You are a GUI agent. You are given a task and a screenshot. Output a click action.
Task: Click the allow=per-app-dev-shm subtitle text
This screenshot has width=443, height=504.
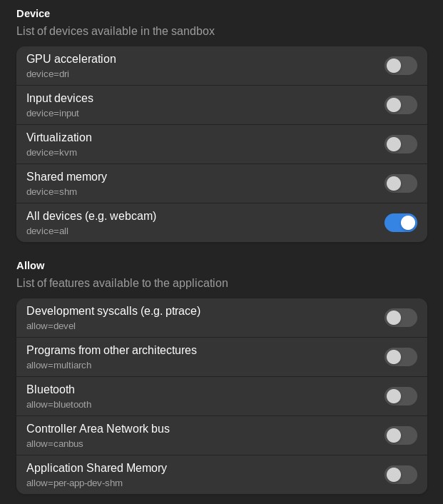[x=74, y=483]
